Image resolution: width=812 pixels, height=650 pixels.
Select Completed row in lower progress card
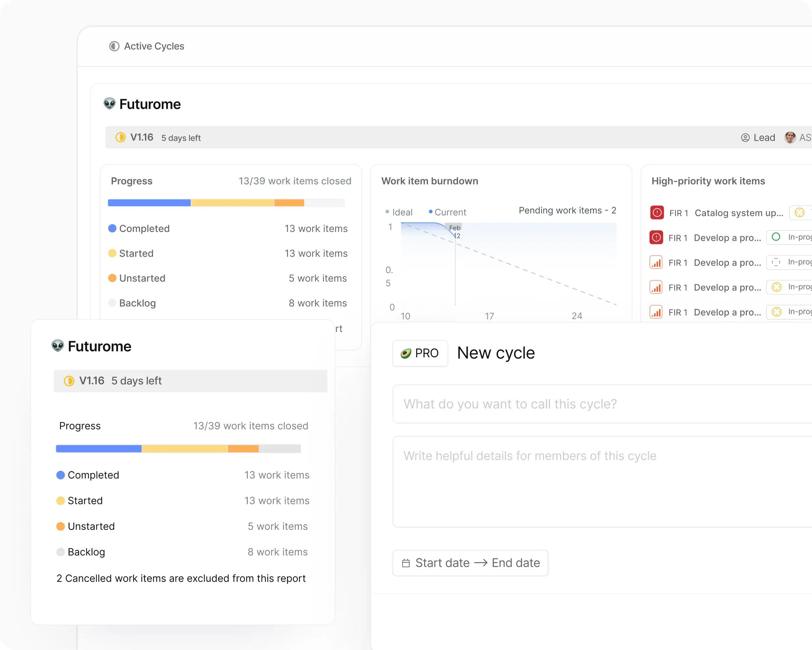[183, 475]
